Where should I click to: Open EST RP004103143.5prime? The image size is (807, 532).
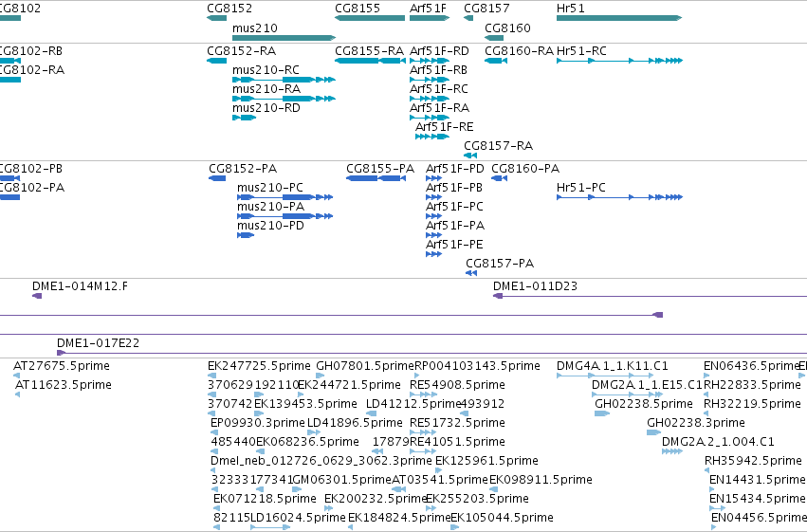[478, 367]
